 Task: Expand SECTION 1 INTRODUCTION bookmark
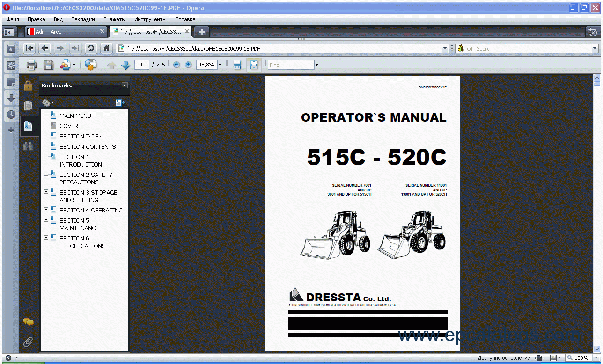click(x=46, y=156)
